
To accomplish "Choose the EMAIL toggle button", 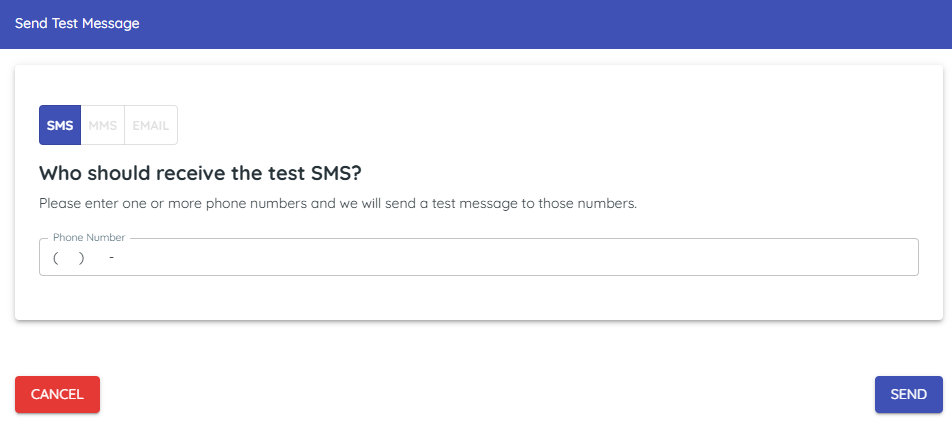I will coord(150,126).
